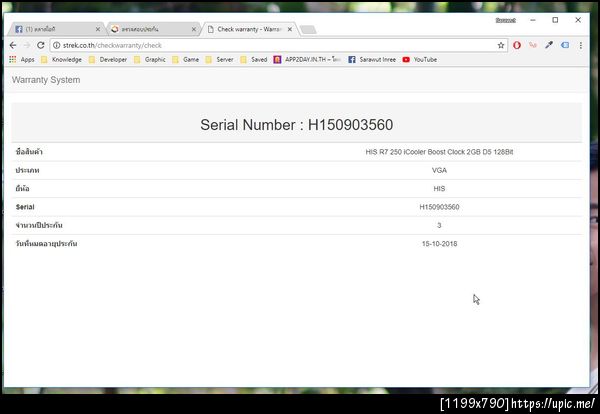
Task: Click the blue tag extension icon
Action: coord(565,45)
